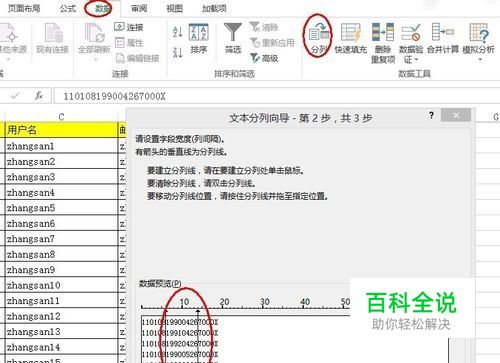Select cell zhangsan7

pyautogui.click(x=61, y=239)
